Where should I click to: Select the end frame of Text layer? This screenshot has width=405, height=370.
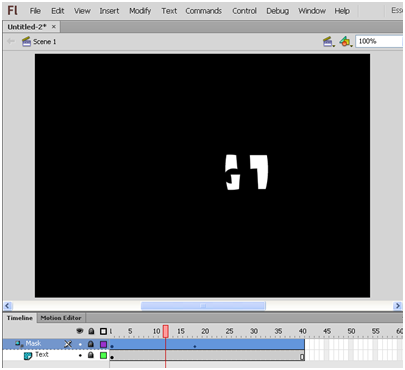pos(302,356)
